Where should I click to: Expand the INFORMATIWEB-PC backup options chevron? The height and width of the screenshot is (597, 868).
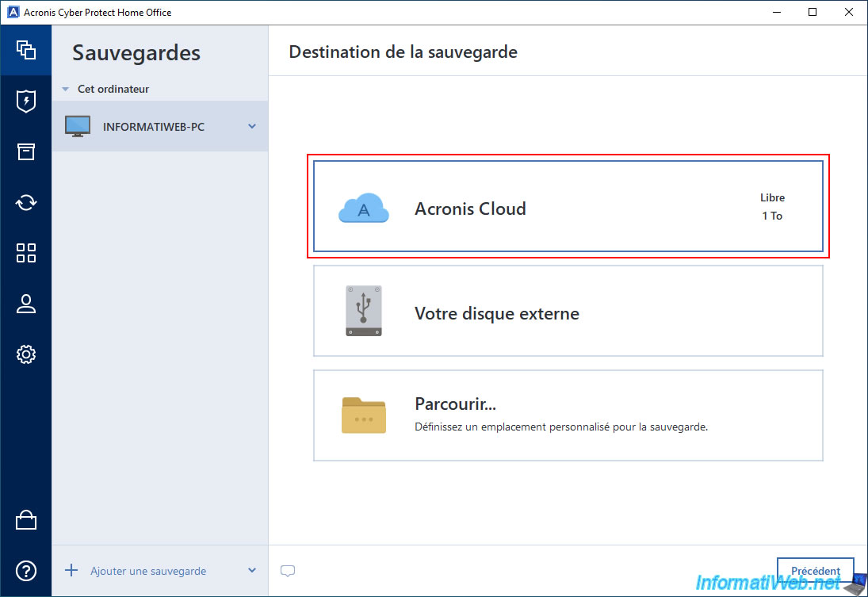[252, 126]
